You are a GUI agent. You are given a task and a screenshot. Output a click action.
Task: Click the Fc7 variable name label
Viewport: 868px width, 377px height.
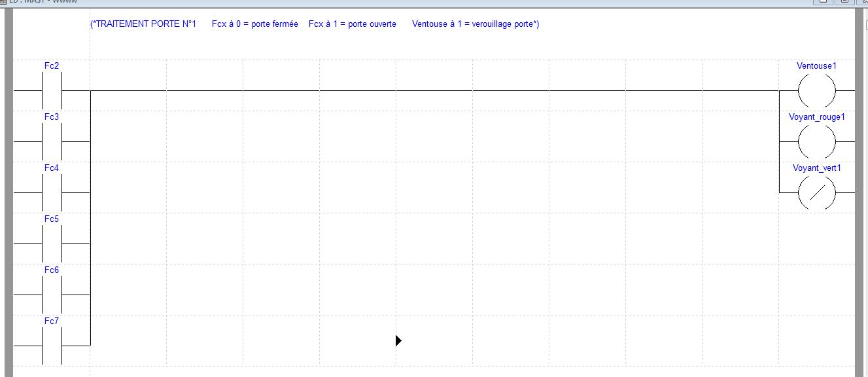[52, 321]
